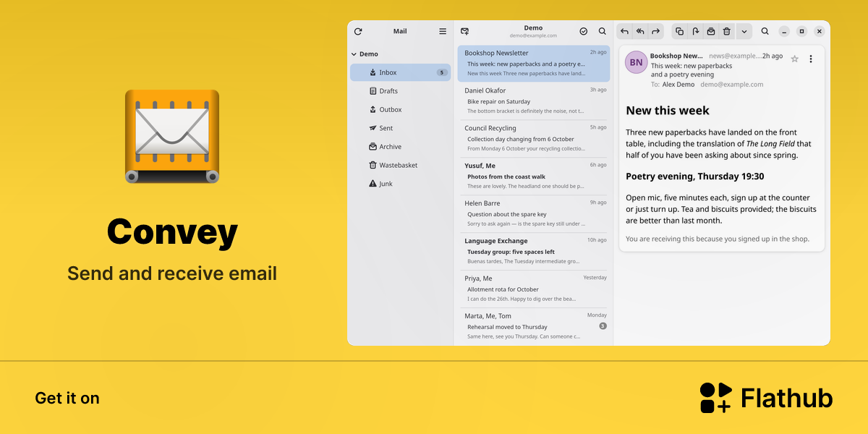Move the message to a folder

point(695,31)
